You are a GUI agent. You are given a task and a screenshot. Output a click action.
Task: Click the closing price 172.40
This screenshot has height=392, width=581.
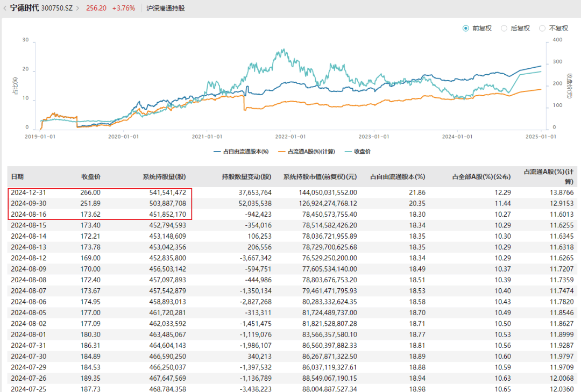[90, 280]
